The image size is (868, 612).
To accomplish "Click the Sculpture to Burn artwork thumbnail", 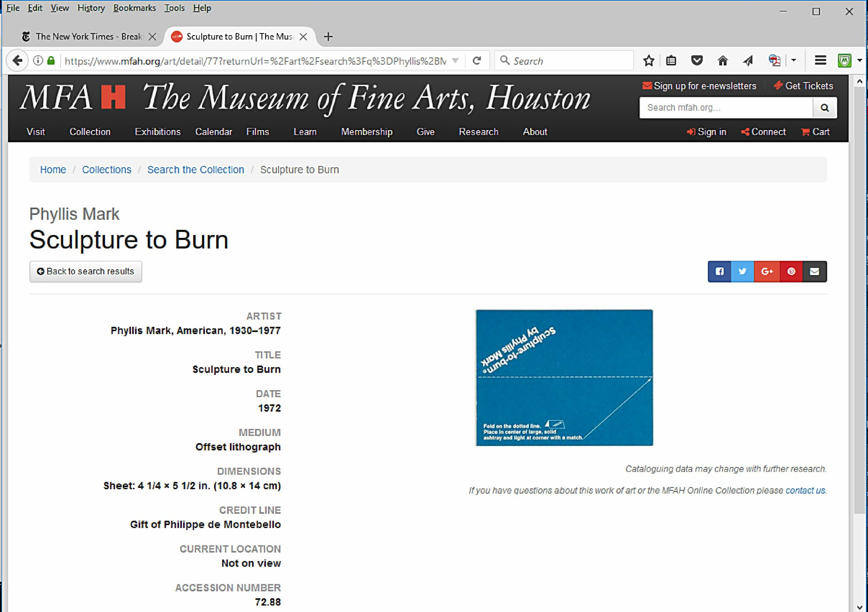I will [564, 378].
